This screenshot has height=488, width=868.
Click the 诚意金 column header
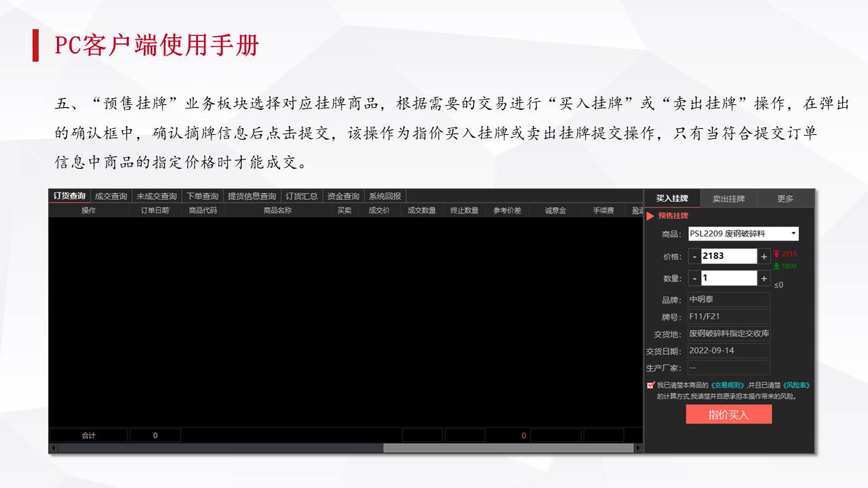pyautogui.click(x=555, y=210)
